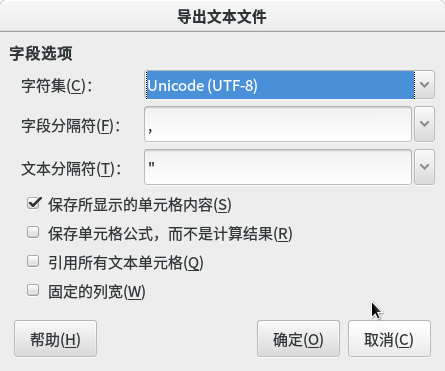This screenshot has width=445, height=371.
Task: Confirm export with 确定(O) button
Action: tap(298, 339)
